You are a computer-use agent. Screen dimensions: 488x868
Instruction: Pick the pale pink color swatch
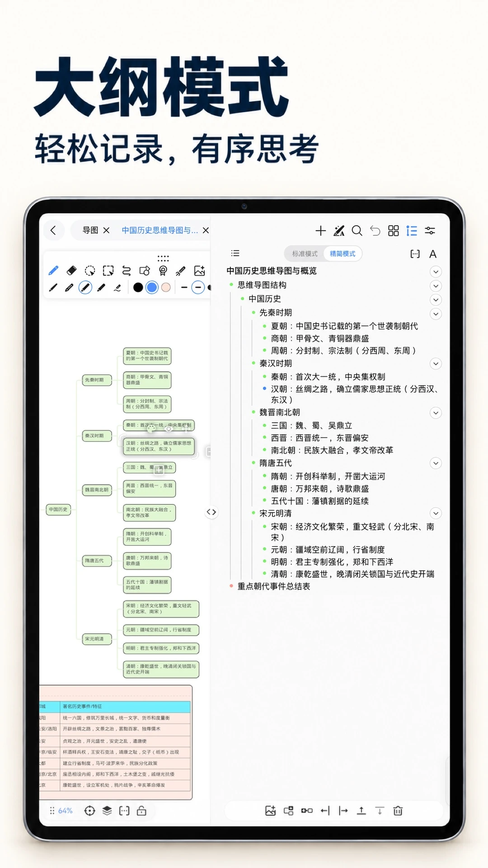pos(166,288)
